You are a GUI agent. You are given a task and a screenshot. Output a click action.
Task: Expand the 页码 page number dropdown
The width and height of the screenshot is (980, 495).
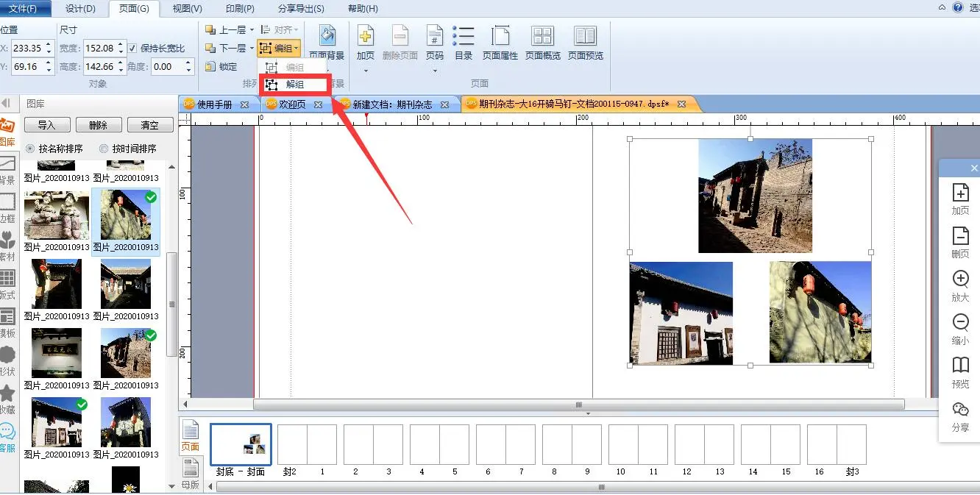tap(435, 71)
